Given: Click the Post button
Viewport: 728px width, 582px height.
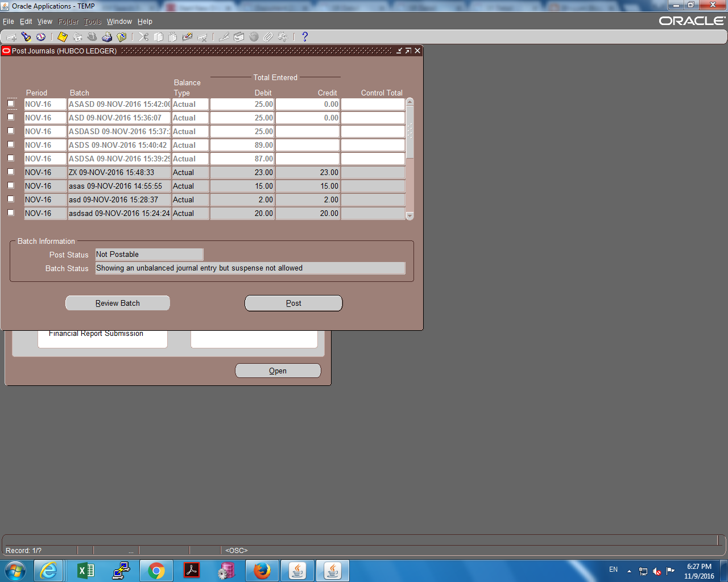Looking at the screenshot, I should (293, 302).
